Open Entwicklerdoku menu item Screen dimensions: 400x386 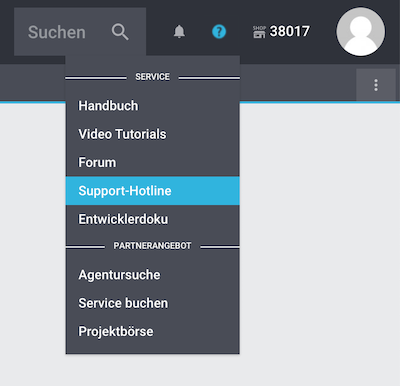click(153, 219)
